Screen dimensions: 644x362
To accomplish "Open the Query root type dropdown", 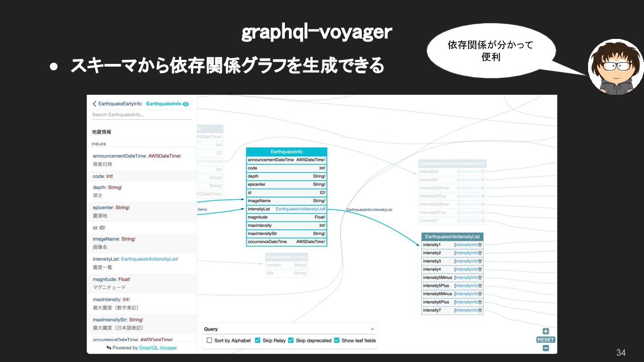I will click(x=290, y=329).
